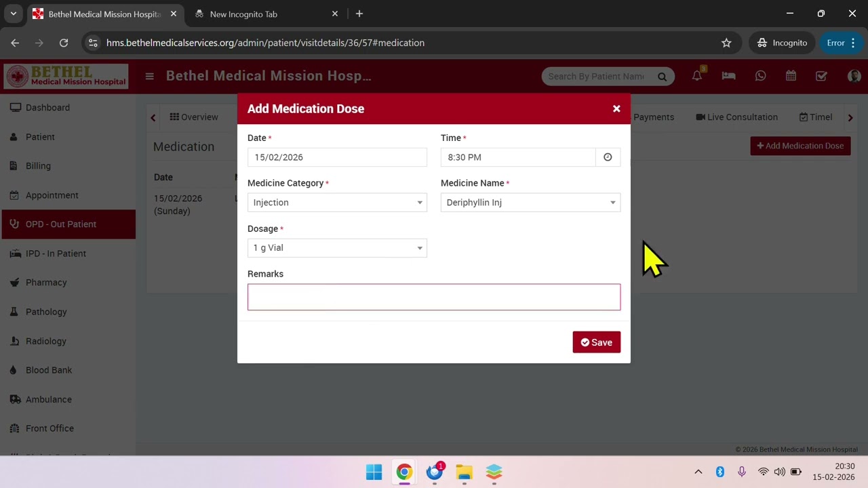Open the Dosage dropdown
Image resolution: width=868 pixels, height=488 pixels.
[x=337, y=248]
